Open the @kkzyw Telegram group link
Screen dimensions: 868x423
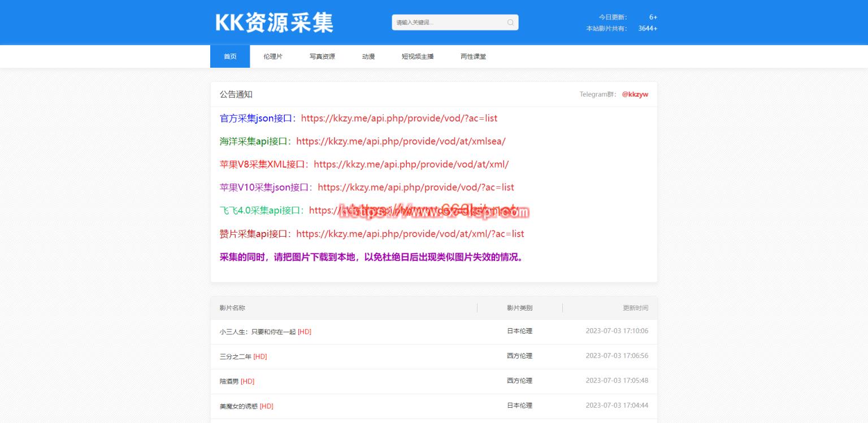[x=635, y=94]
